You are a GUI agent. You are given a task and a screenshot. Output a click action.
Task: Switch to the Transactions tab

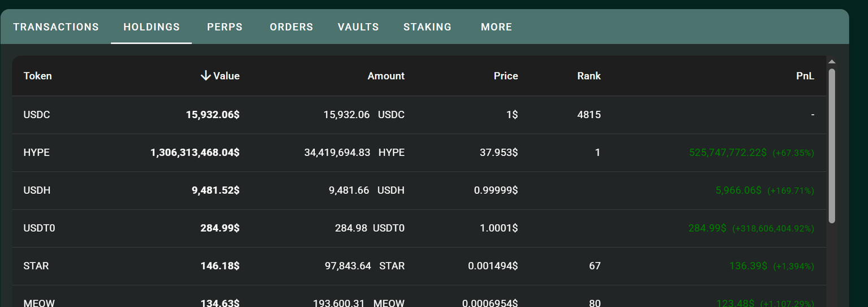pyautogui.click(x=56, y=27)
